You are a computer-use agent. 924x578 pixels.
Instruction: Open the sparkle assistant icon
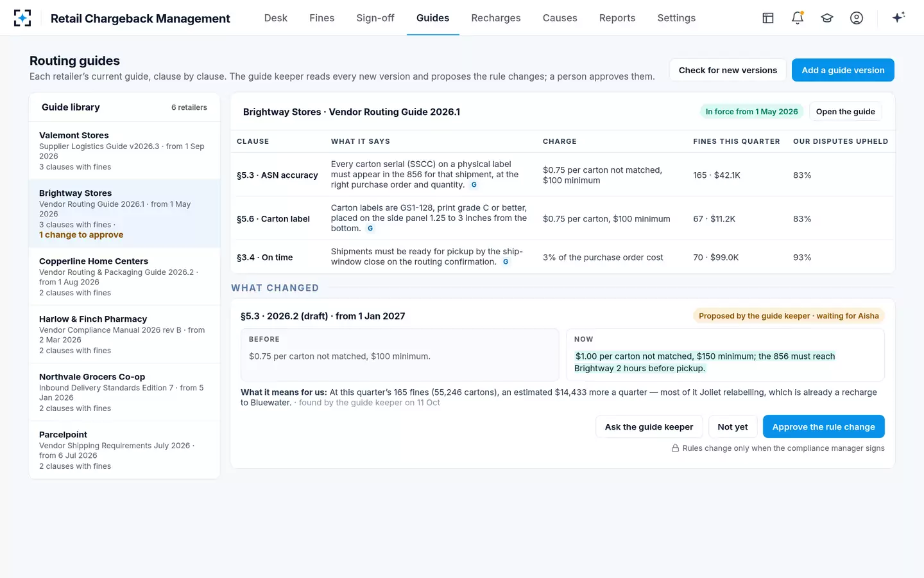coord(898,17)
